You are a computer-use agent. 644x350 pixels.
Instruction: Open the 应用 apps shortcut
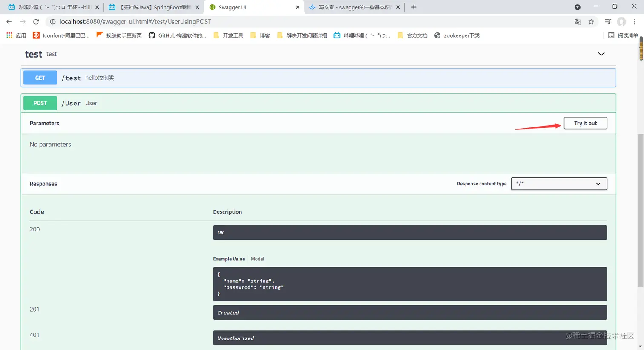click(x=16, y=35)
